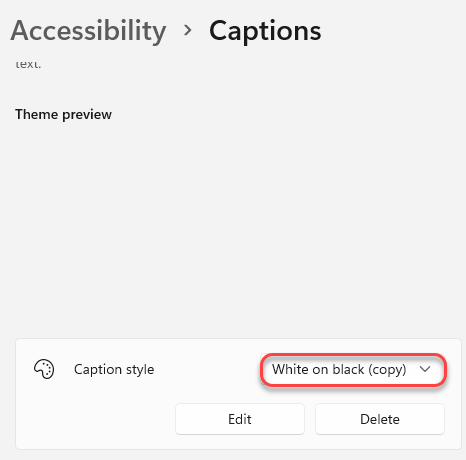Click the Delete button
466x460 pixels.
pyautogui.click(x=380, y=419)
